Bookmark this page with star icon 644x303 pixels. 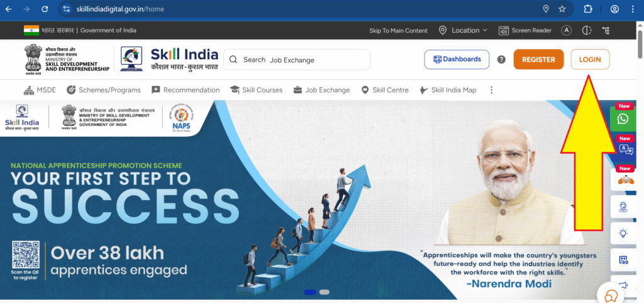562,9
